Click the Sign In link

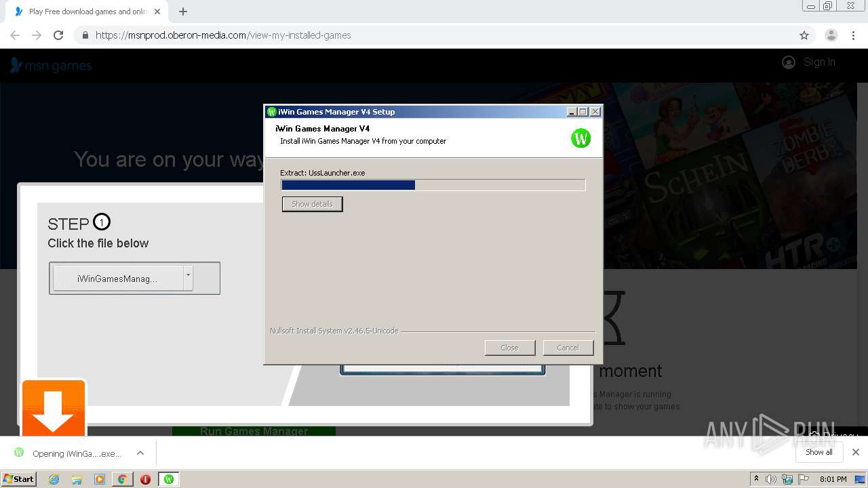[819, 62]
